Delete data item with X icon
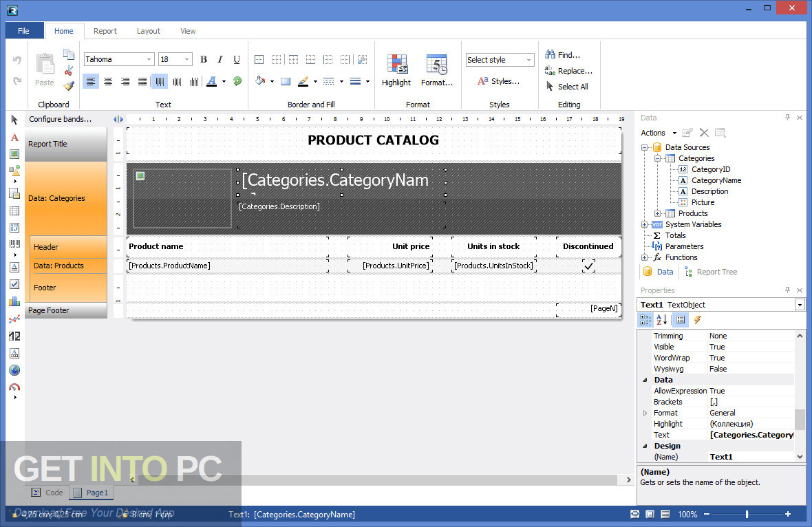This screenshot has height=527, width=812. pyautogui.click(x=704, y=133)
